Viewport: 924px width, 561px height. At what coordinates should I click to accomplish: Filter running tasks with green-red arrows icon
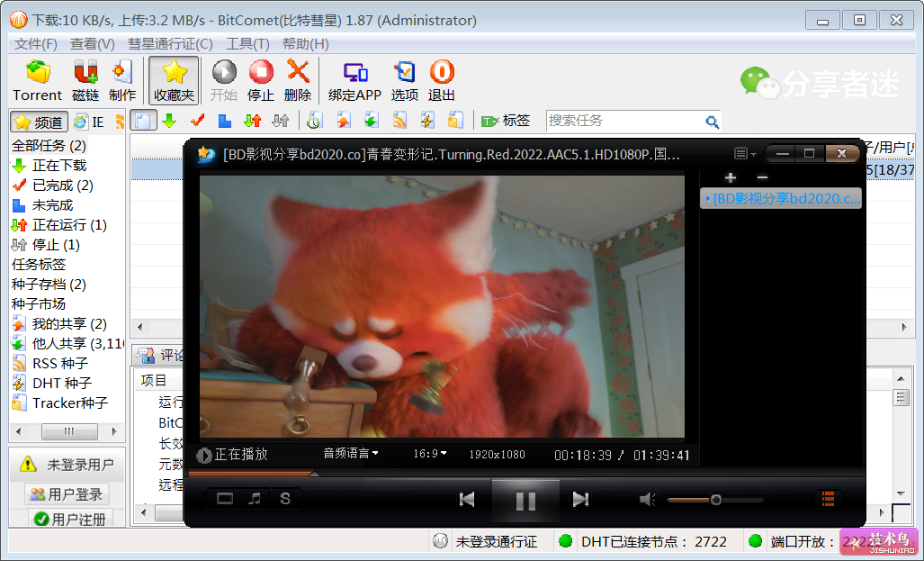click(x=252, y=121)
